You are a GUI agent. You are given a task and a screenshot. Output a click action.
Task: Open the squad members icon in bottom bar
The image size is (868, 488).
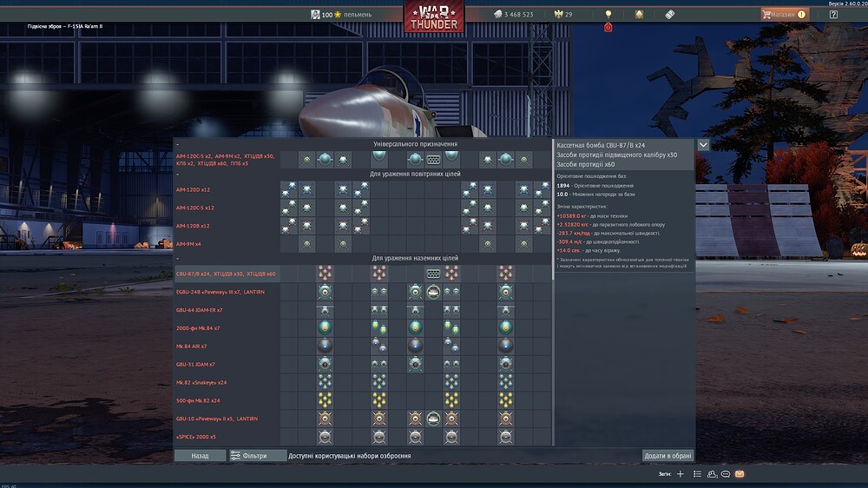[x=712, y=474]
